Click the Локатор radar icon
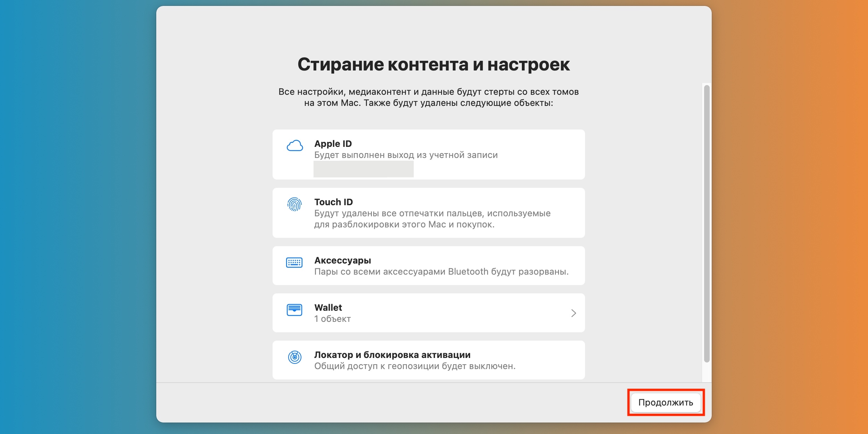Screen dimensions: 868x434 pos(295,357)
